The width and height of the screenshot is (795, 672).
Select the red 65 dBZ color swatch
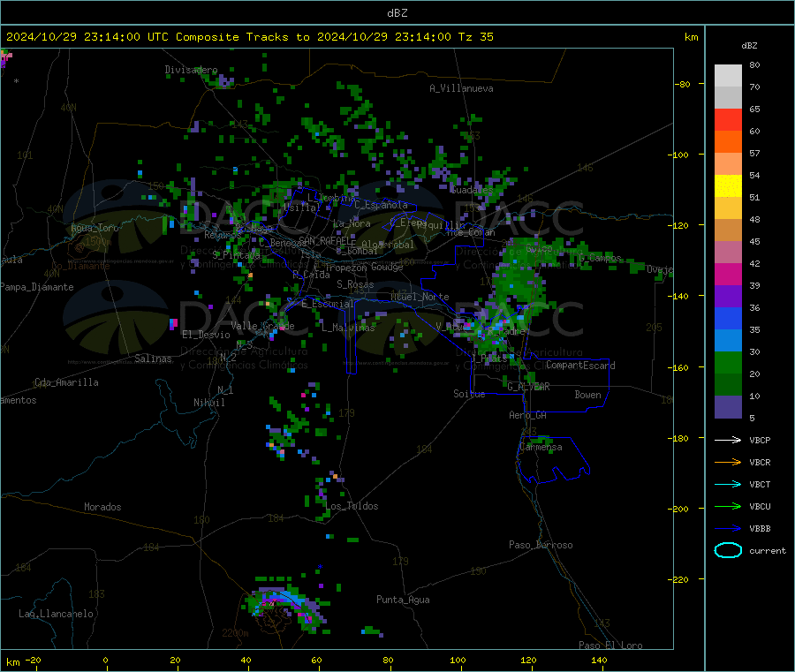(x=728, y=119)
